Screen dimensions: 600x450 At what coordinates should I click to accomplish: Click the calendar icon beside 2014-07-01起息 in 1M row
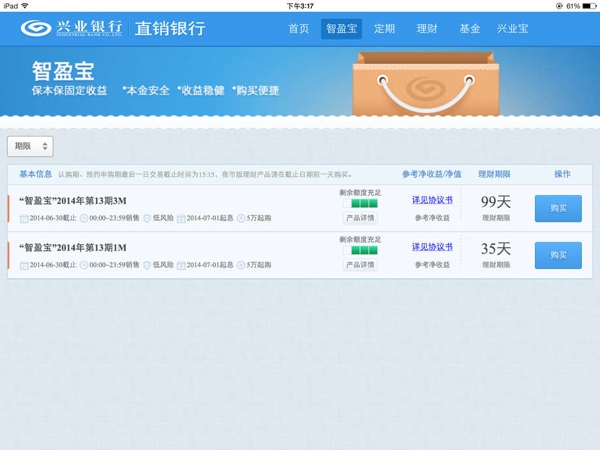coord(181,265)
